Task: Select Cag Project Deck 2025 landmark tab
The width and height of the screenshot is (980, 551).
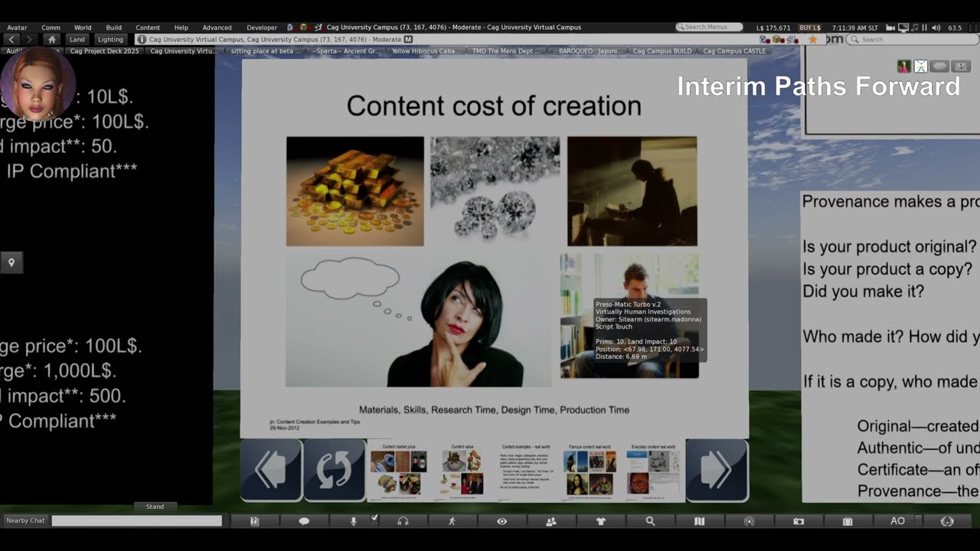Action: [x=105, y=51]
